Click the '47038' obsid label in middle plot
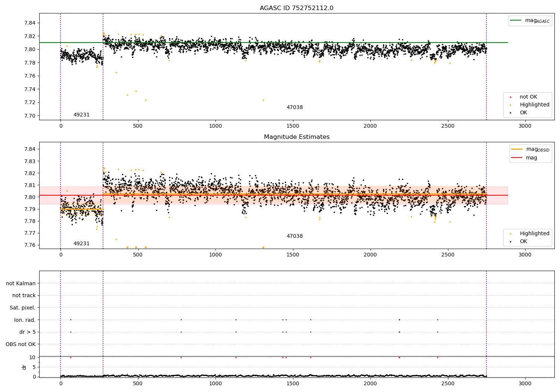 coord(295,236)
